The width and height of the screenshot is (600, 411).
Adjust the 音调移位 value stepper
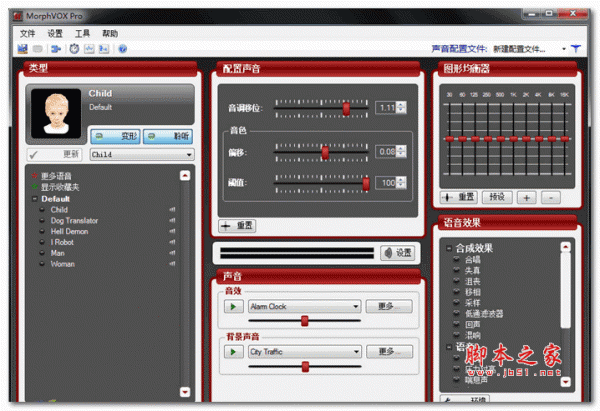[401, 108]
